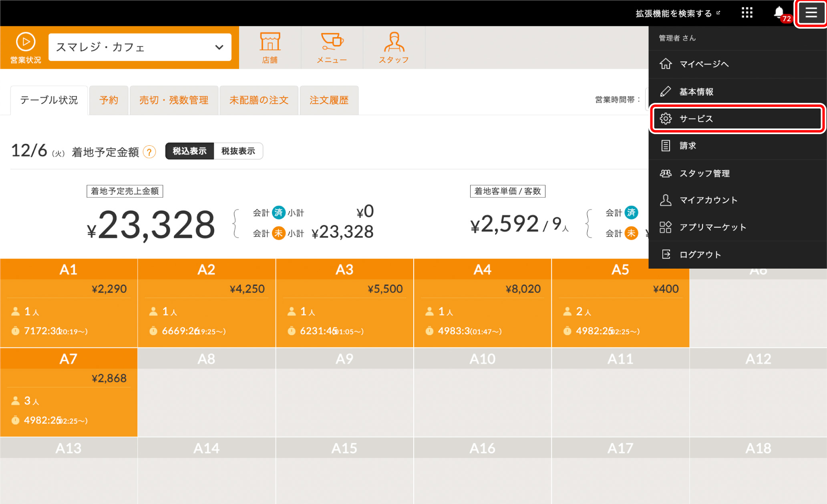
Task: Select 税込表示 display mode
Action: (189, 151)
